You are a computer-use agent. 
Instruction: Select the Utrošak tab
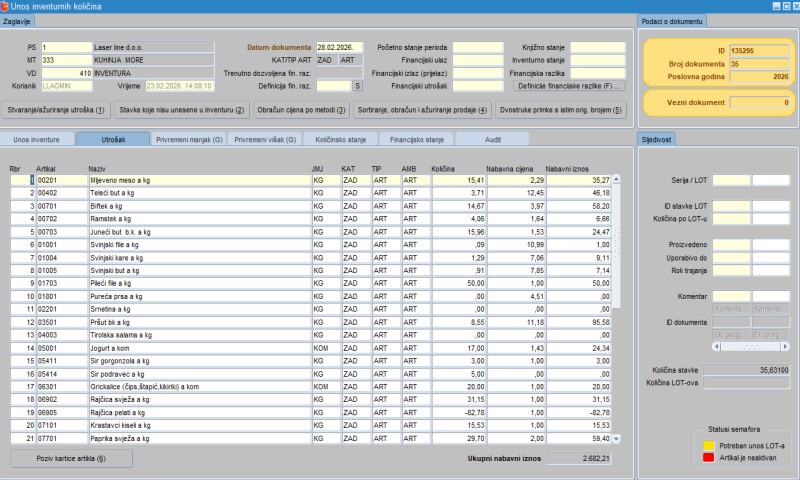coord(113,139)
